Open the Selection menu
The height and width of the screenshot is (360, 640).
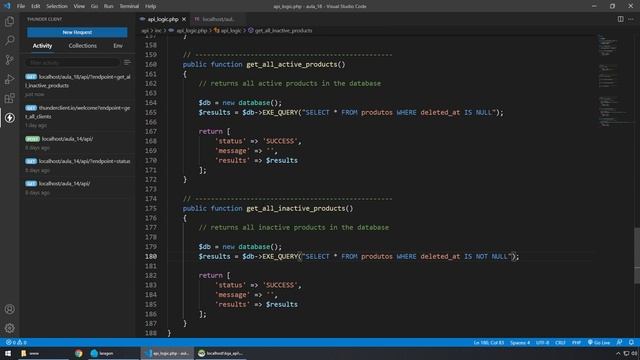coord(57,6)
